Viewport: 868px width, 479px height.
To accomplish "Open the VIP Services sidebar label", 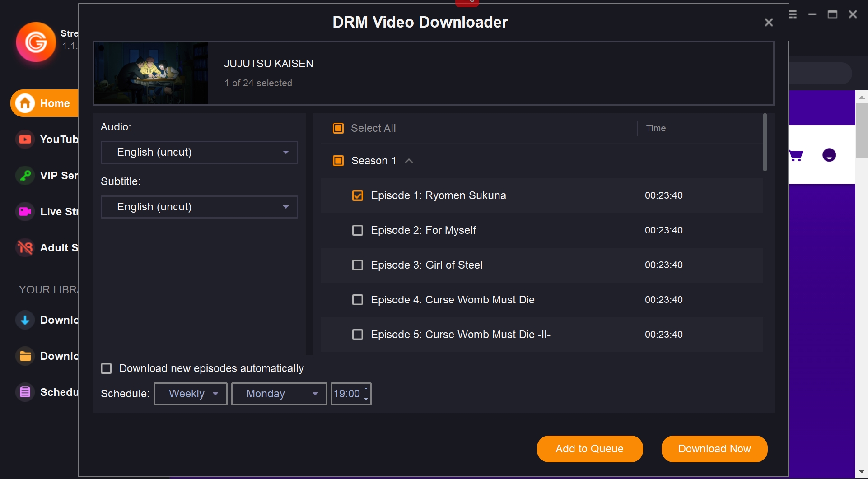I will (x=59, y=175).
